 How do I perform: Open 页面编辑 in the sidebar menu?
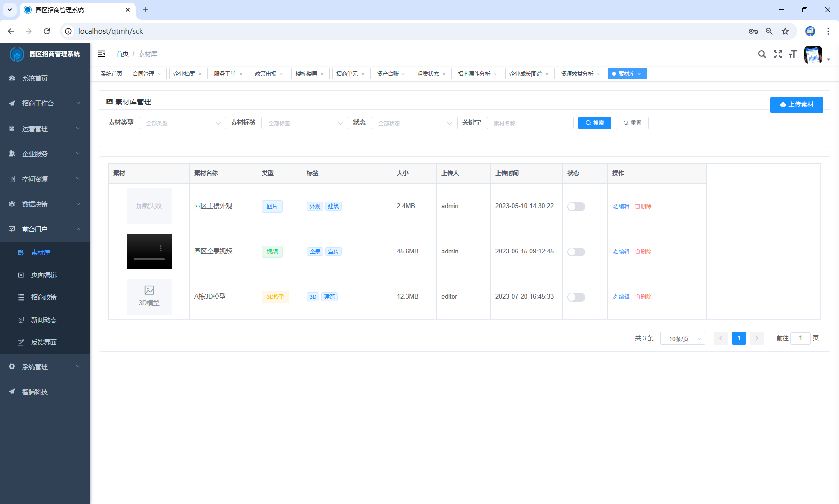click(x=44, y=275)
